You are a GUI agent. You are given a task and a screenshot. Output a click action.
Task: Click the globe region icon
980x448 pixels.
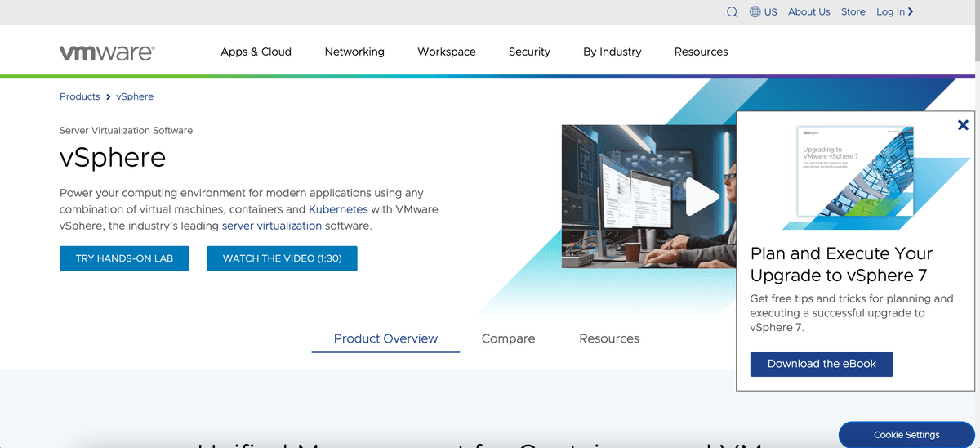[x=755, y=11]
